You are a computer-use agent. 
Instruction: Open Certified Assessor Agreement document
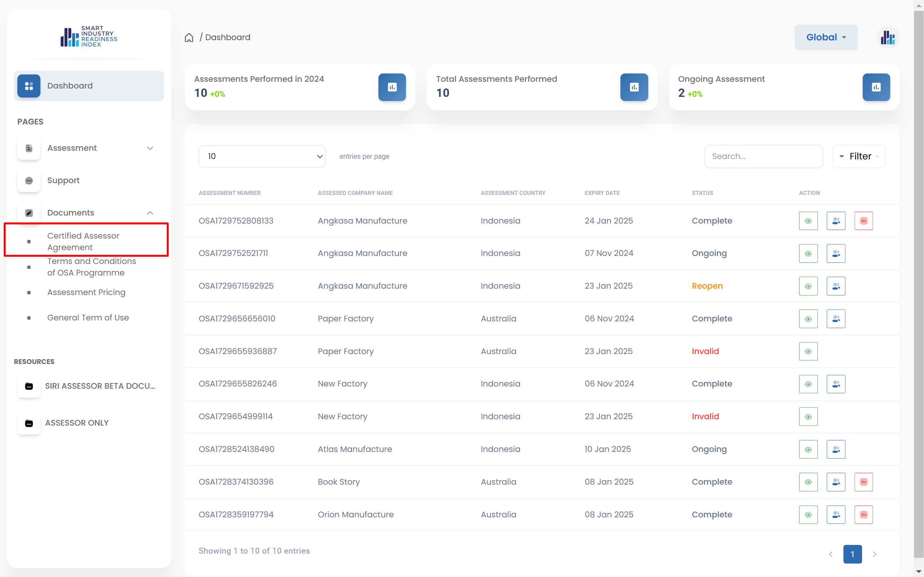[x=83, y=242]
